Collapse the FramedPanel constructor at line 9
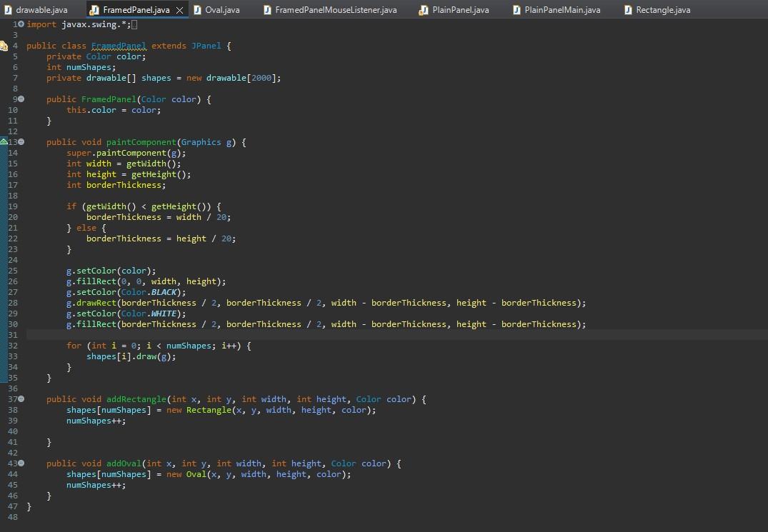 click(21, 99)
